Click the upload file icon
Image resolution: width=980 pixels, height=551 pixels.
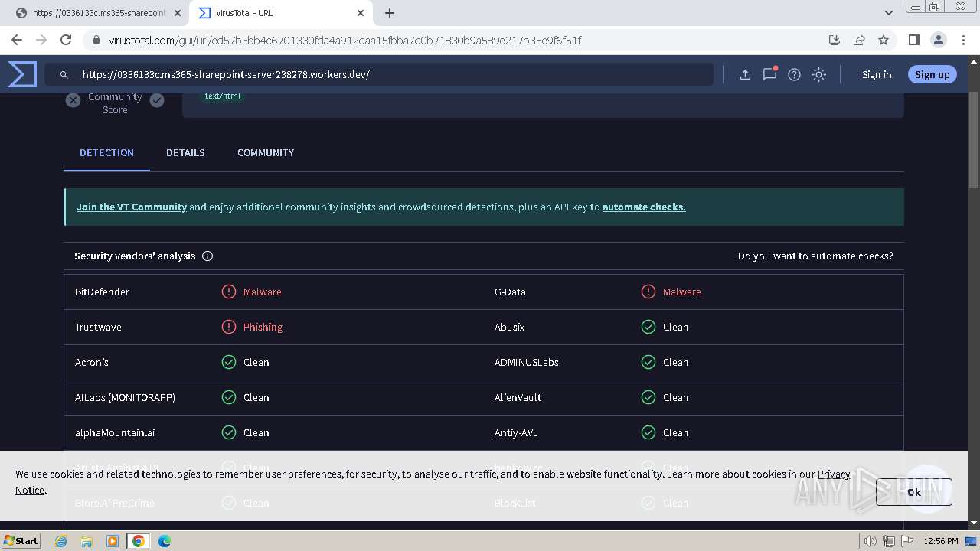click(745, 74)
